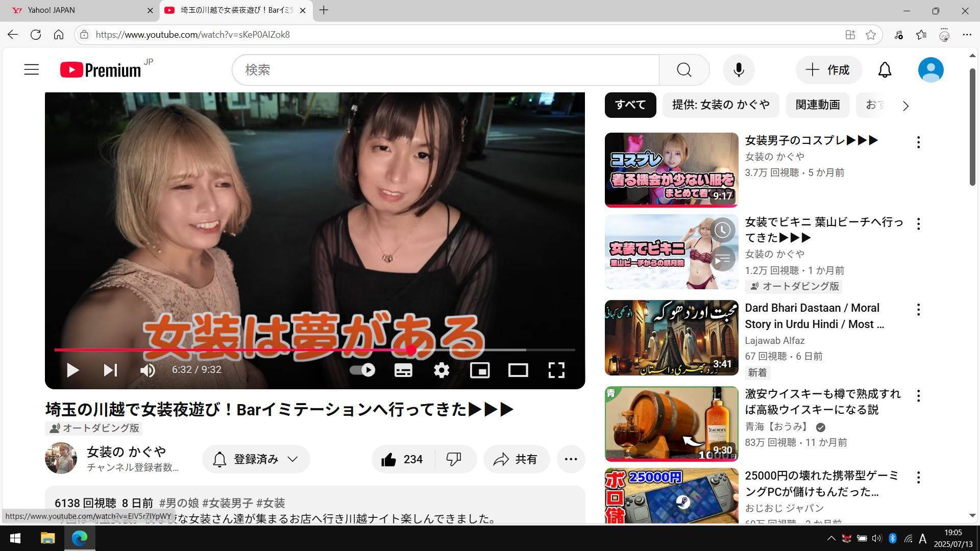Add page to favorites star
Image resolution: width=980 pixels, height=551 pixels.
[871, 35]
